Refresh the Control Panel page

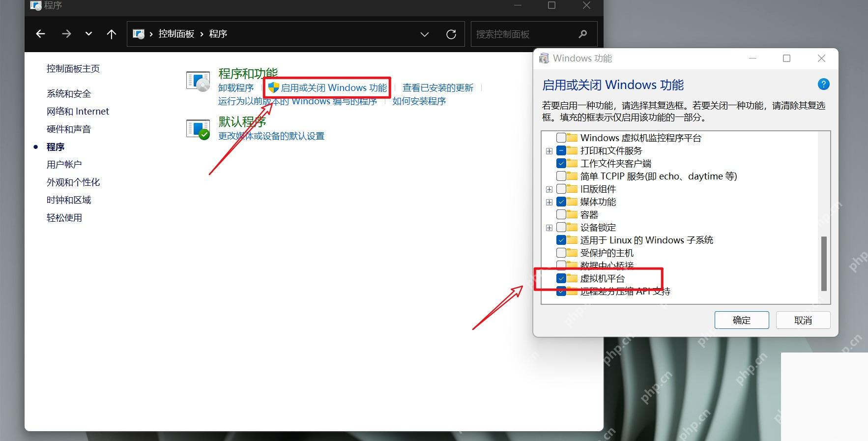(451, 34)
